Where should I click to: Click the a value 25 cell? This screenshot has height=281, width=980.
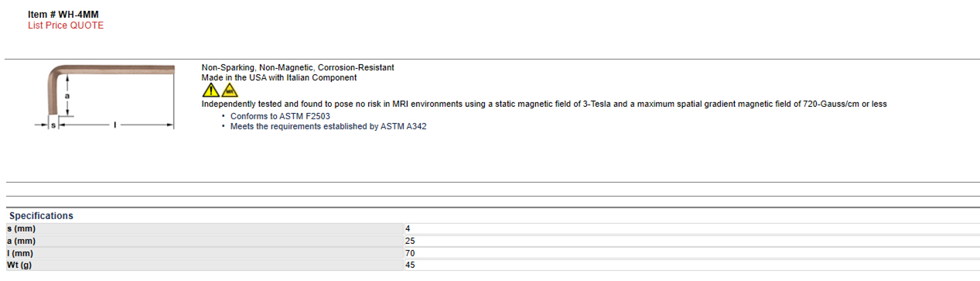691,241
